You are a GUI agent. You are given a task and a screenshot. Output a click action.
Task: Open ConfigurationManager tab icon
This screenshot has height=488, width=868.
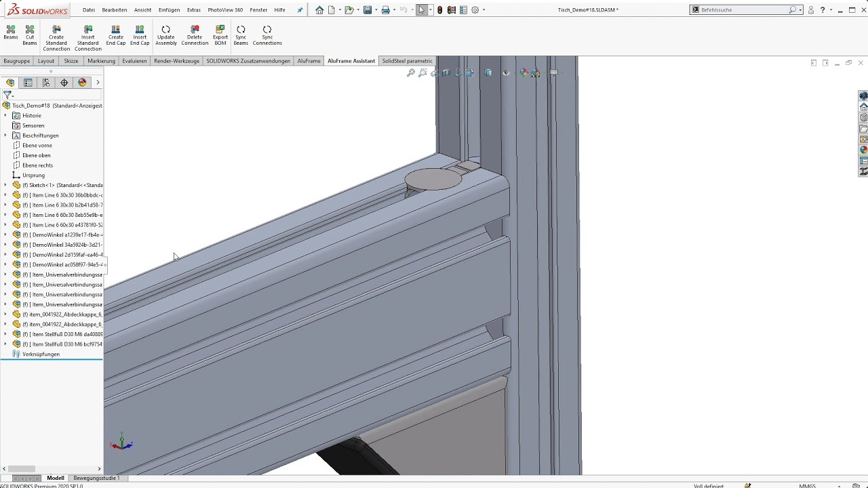click(x=46, y=83)
